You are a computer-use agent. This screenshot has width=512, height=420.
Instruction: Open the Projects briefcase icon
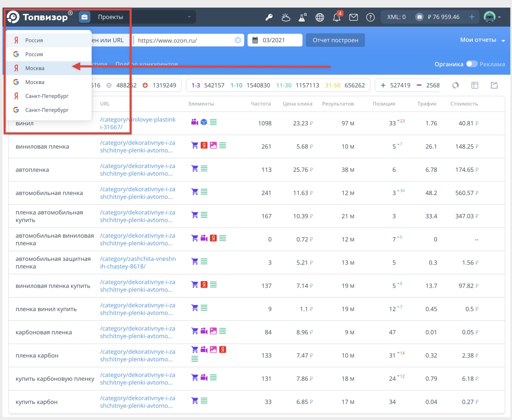(x=84, y=17)
